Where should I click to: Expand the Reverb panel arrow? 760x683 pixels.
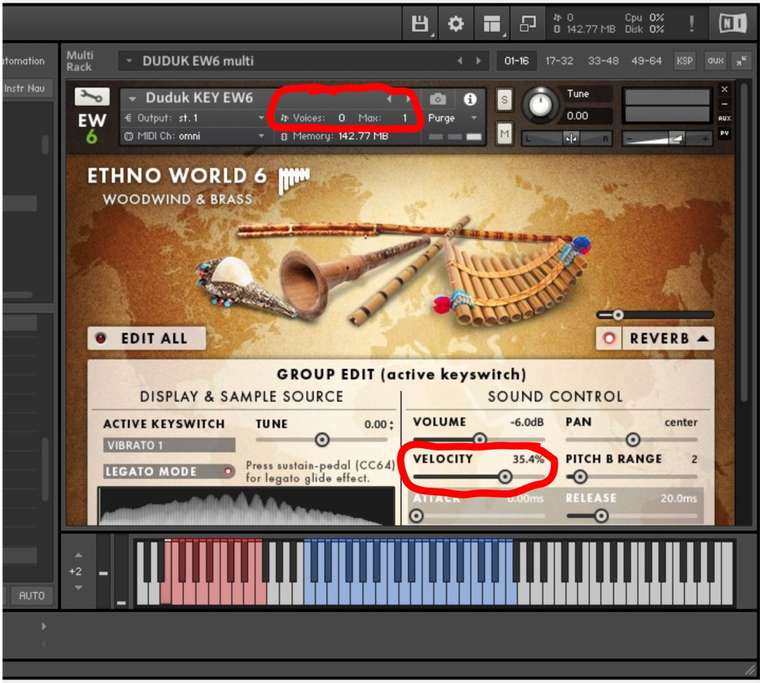tap(703, 338)
